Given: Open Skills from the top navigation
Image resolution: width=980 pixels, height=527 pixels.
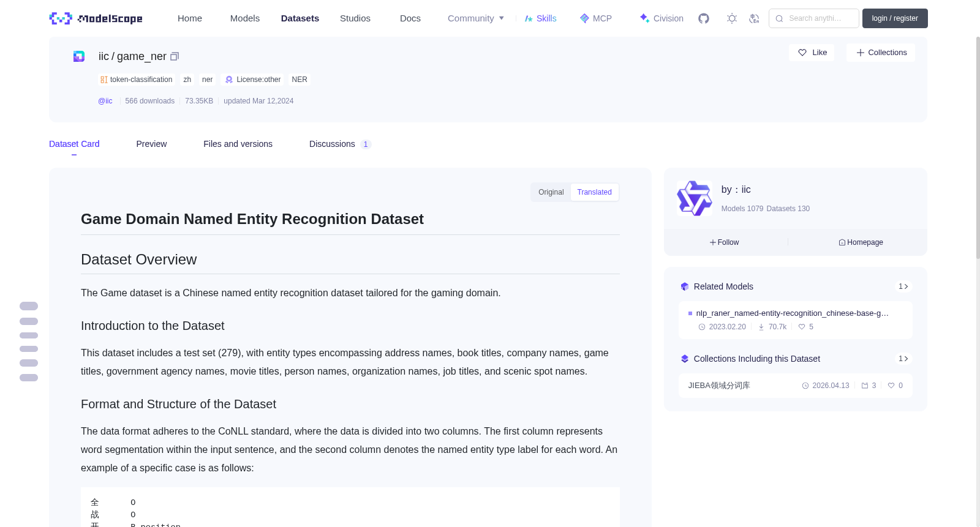Looking at the screenshot, I should 541,18.
